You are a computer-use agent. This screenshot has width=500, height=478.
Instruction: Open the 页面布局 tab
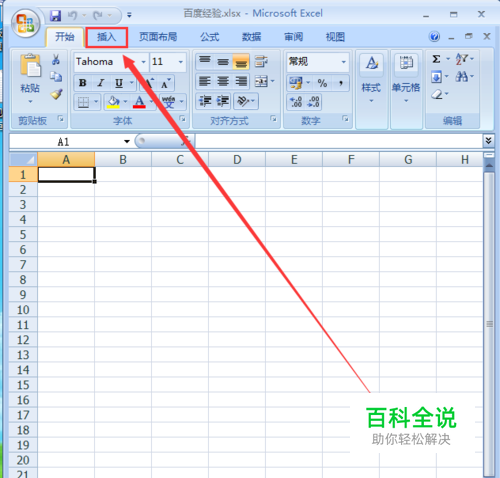click(x=158, y=37)
